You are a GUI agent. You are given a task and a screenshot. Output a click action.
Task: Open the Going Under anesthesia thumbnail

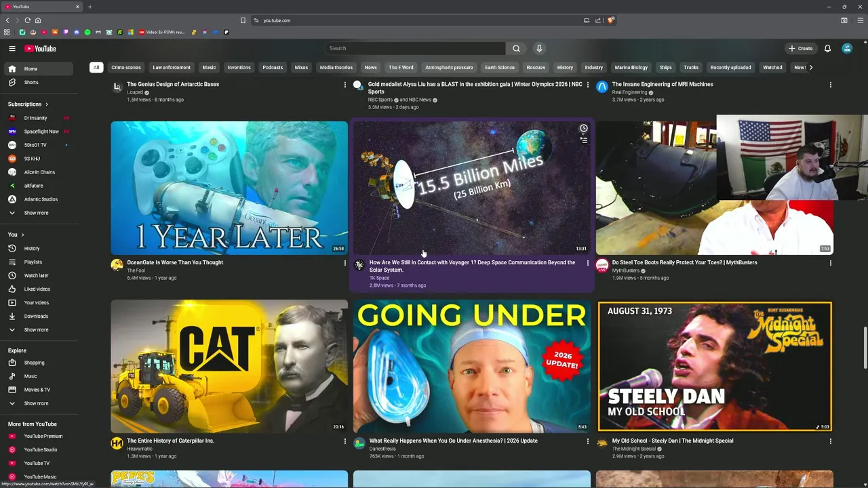coord(472,366)
